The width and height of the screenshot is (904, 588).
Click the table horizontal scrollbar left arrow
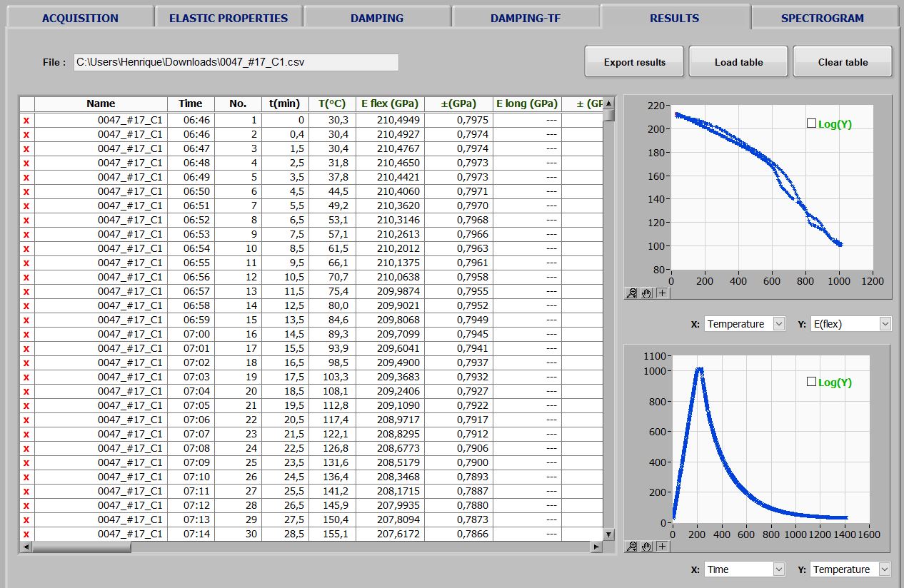[26, 547]
